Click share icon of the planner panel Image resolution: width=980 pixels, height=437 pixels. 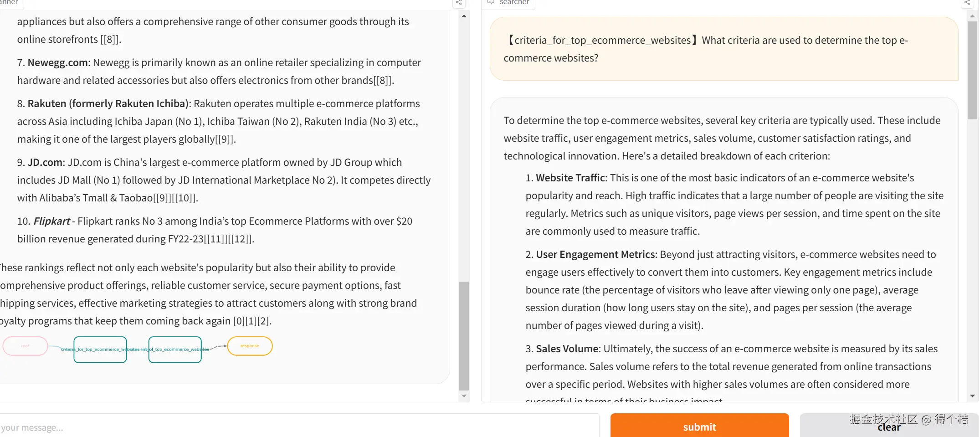click(459, 3)
